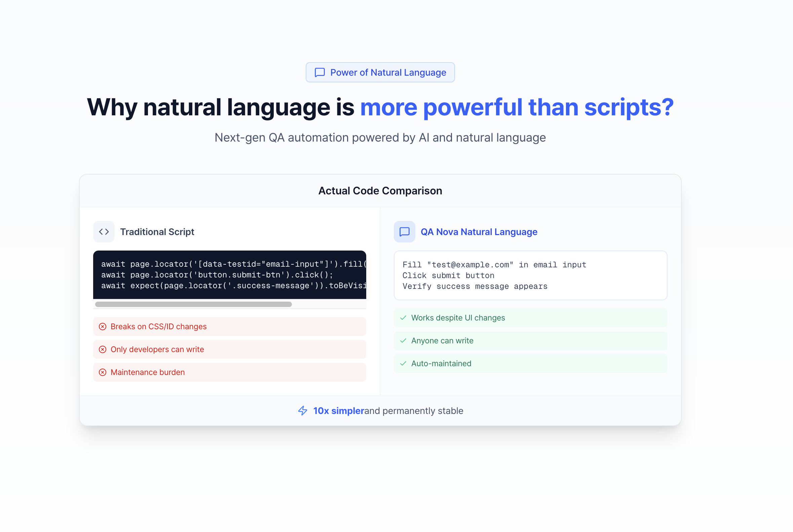Click the X icon beside Only developers can write
Screen dimensions: 793x532
click(x=103, y=349)
